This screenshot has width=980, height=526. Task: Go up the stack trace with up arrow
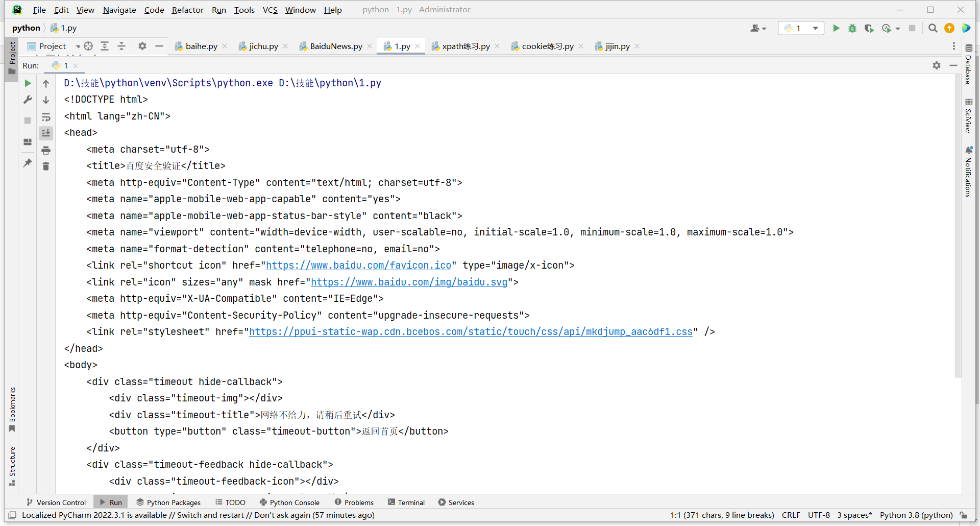46,83
